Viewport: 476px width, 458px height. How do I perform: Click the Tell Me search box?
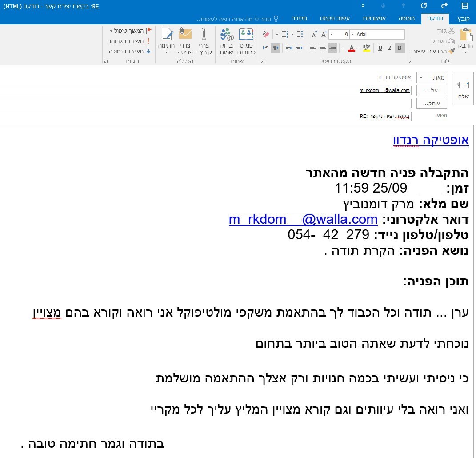coord(237,19)
